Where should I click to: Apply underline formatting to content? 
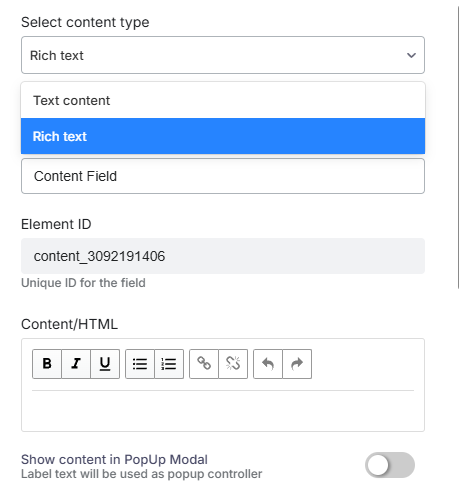pyautogui.click(x=105, y=364)
